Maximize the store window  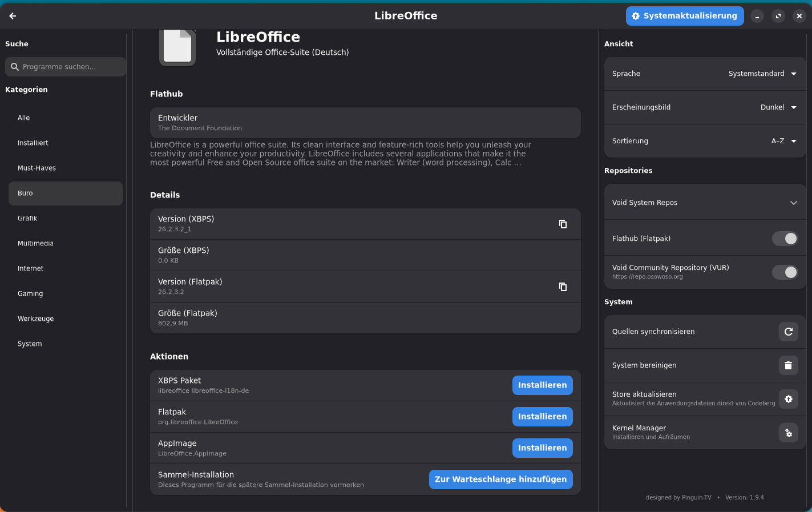pyautogui.click(x=778, y=16)
